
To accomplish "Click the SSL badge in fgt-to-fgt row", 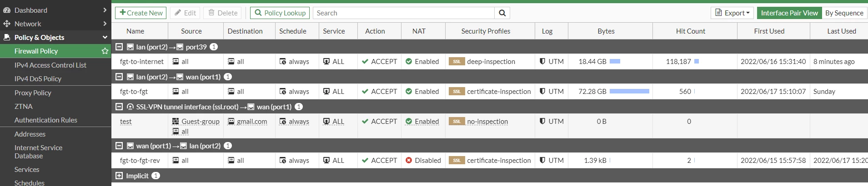I will [457, 91].
